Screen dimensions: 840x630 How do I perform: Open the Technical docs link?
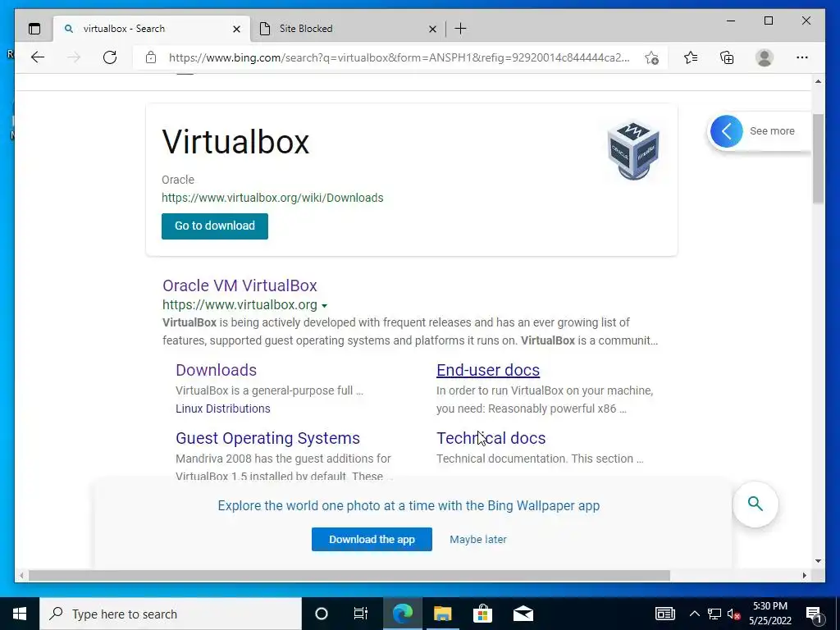[491, 438]
